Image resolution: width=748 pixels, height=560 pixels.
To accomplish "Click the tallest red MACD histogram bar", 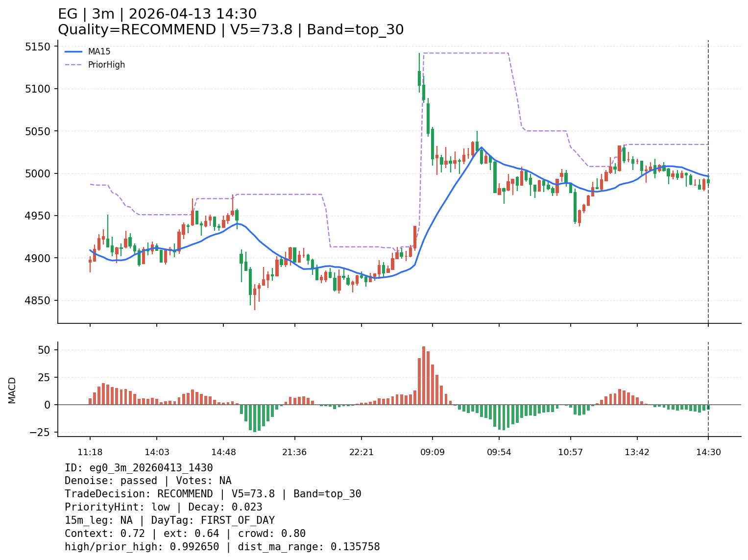I will coord(424,375).
